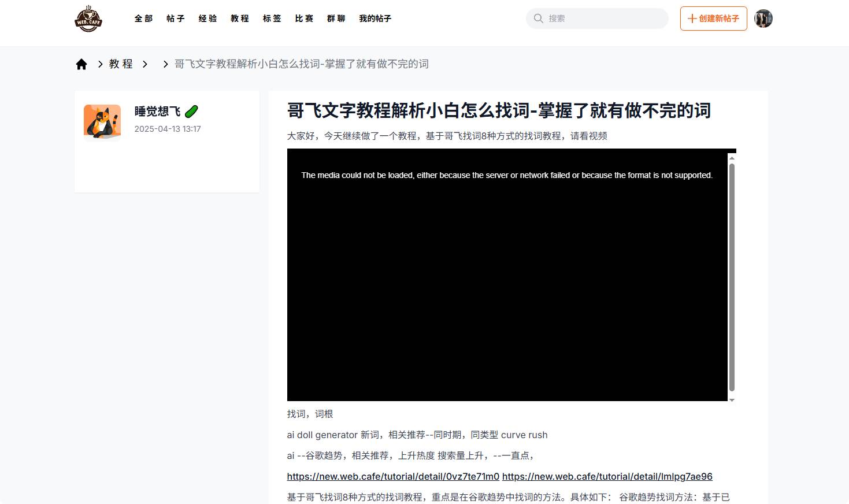
Task: Click the intro sentence starting 大家好
Action: [447, 136]
